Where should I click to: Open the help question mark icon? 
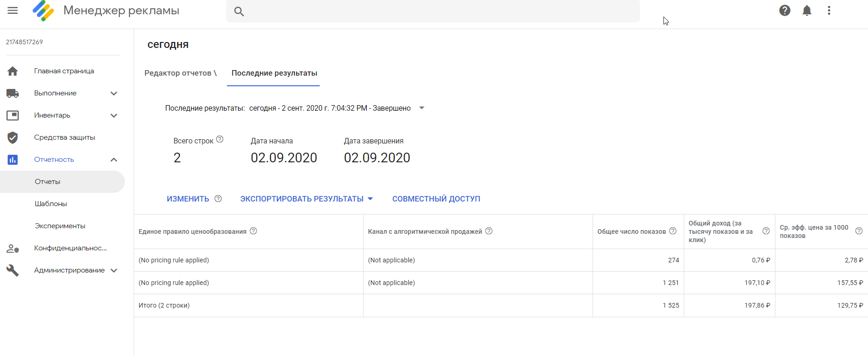[x=785, y=11]
